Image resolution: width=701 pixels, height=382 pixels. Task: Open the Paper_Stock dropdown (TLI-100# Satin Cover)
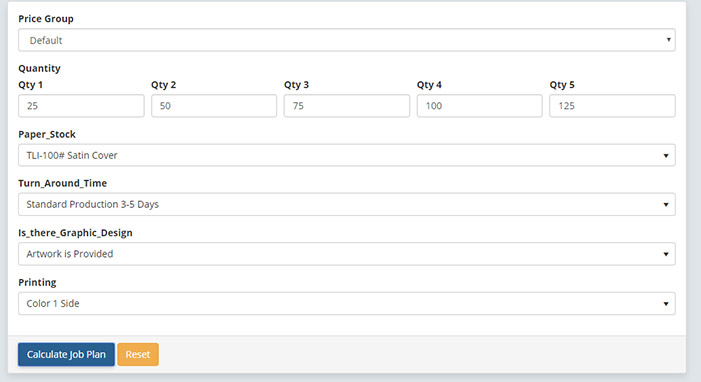click(x=346, y=155)
